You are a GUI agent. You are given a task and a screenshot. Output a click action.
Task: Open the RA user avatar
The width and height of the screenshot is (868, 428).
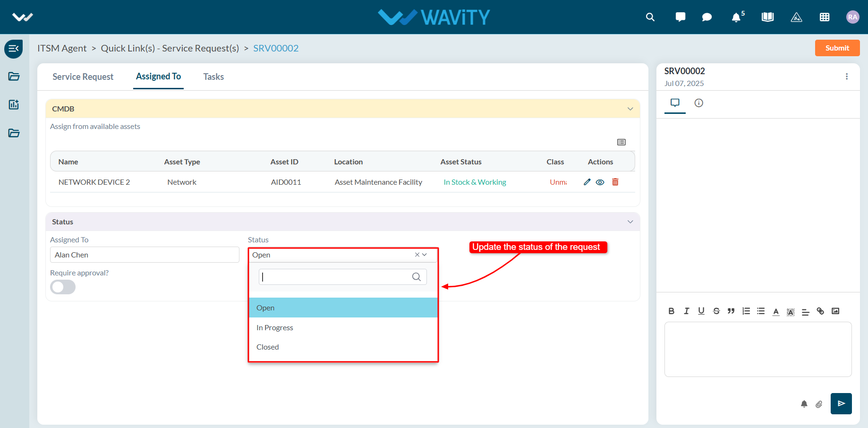(x=852, y=17)
